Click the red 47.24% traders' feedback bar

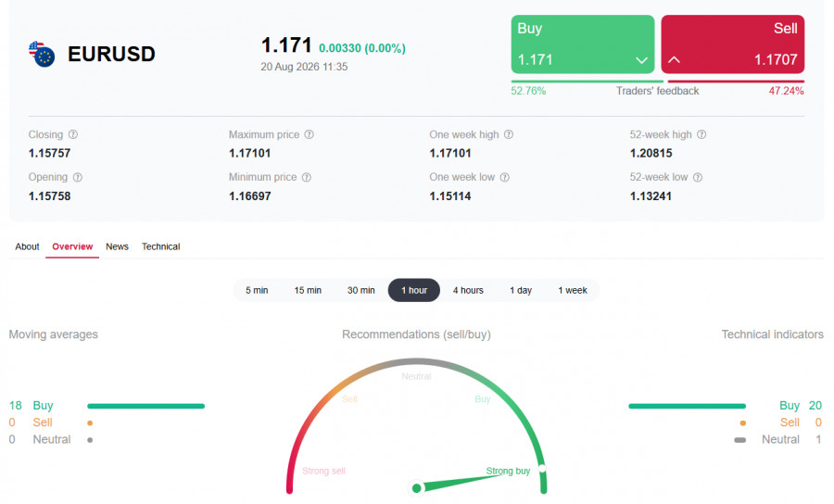(736, 82)
